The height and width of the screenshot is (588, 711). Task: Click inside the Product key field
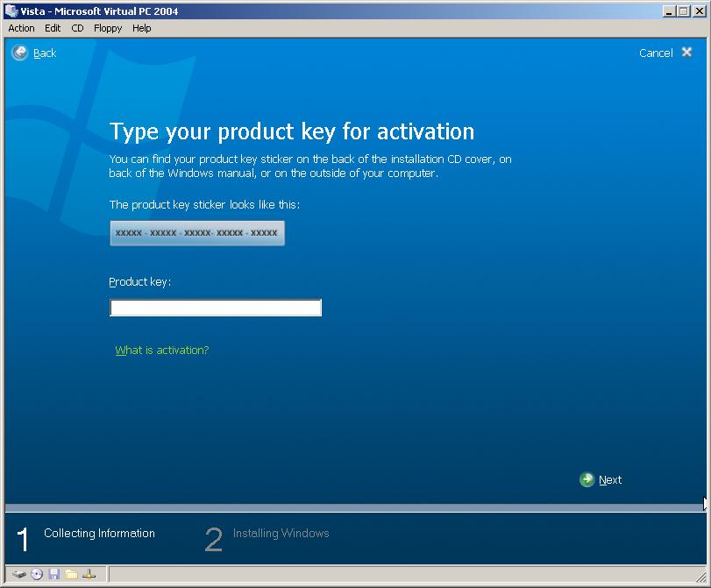click(x=216, y=308)
